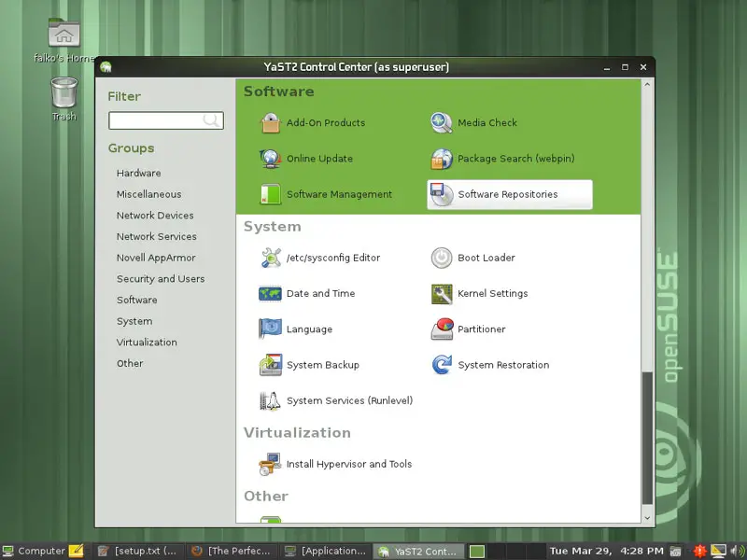Select the Virtualization group in sidebar

(147, 342)
